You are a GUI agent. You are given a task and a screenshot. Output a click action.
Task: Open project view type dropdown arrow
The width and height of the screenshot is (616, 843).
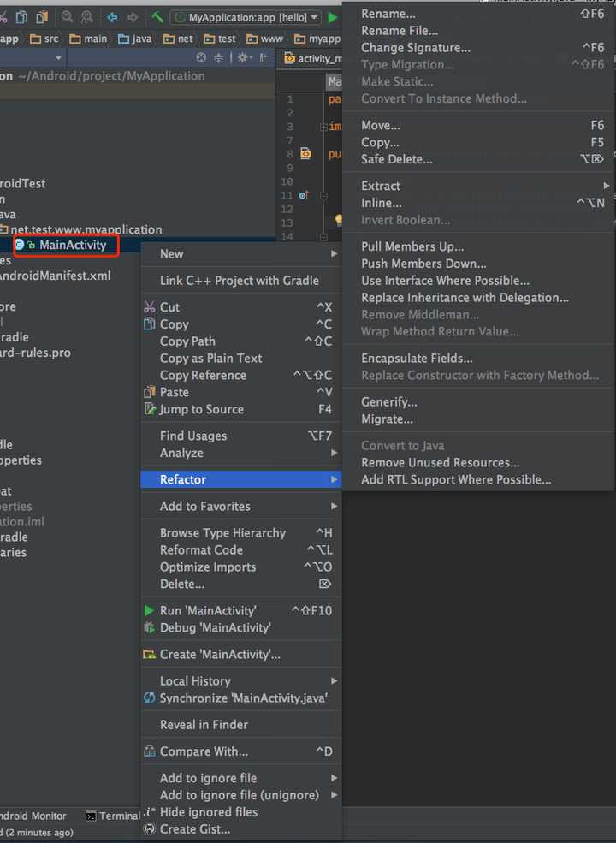58,57
